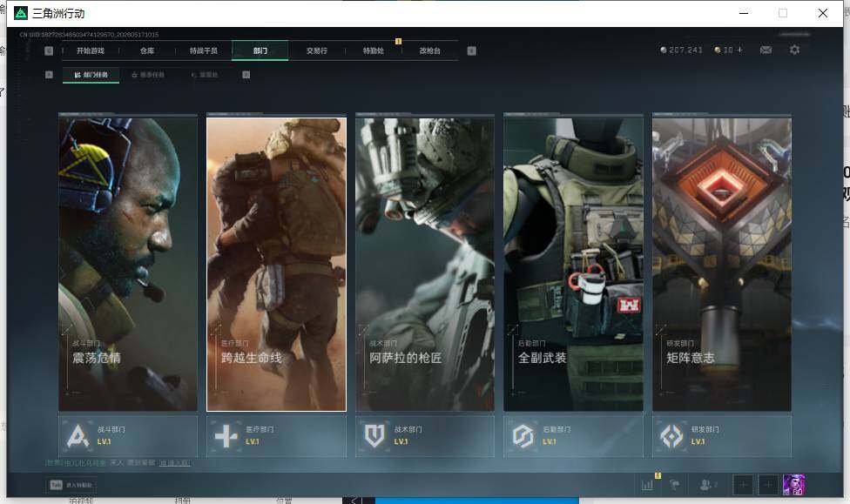Open the player avatar in bottom bar

(x=793, y=485)
